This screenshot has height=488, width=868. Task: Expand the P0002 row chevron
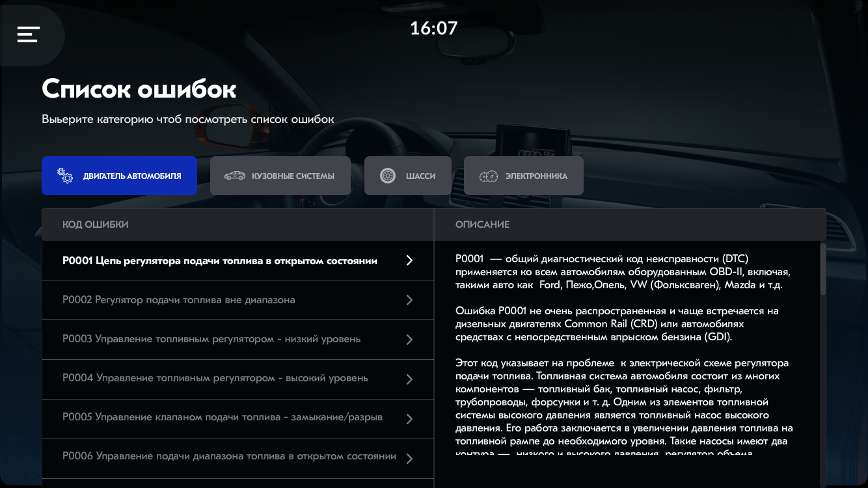409,300
